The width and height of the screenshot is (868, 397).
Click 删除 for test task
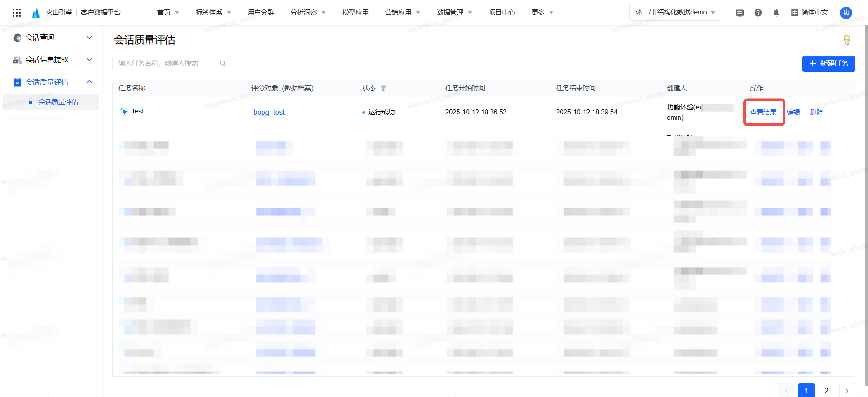click(x=816, y=113)
